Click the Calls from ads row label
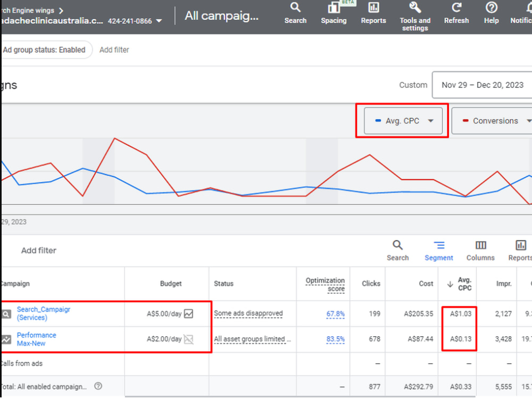The height and width of the screenshot is (399, 532). coord(22,364)
